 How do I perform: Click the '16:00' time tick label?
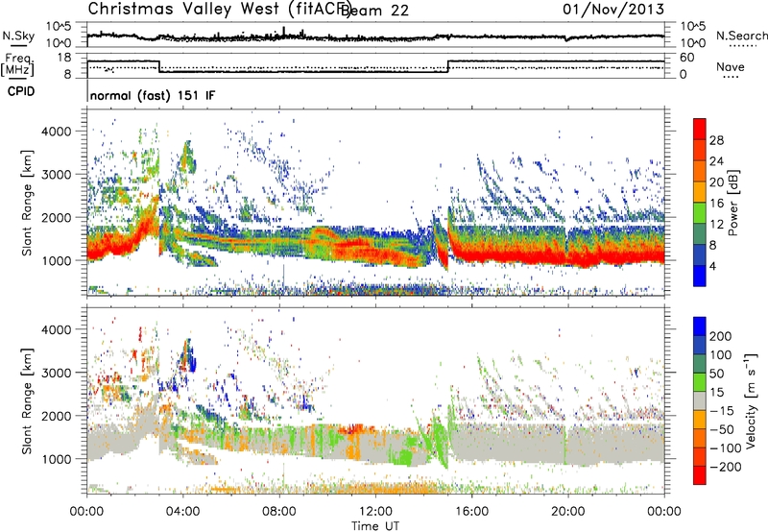[471, 512]
